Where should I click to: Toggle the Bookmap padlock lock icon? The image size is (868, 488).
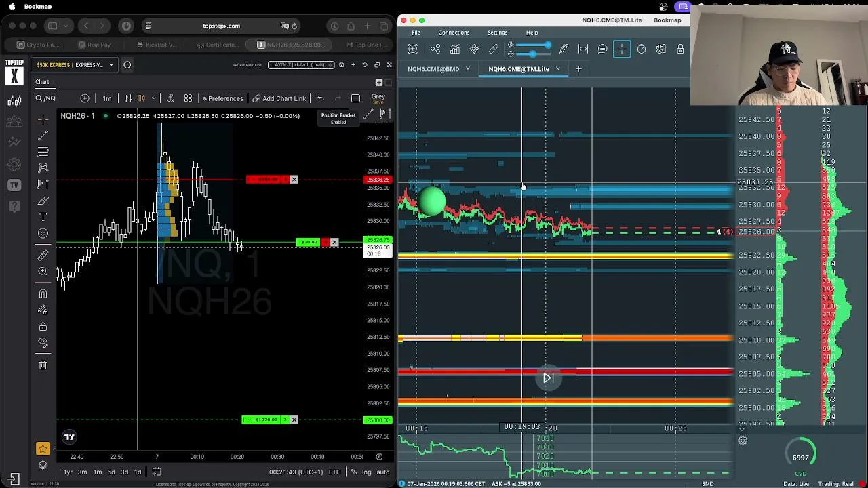[x=680, y=49]
